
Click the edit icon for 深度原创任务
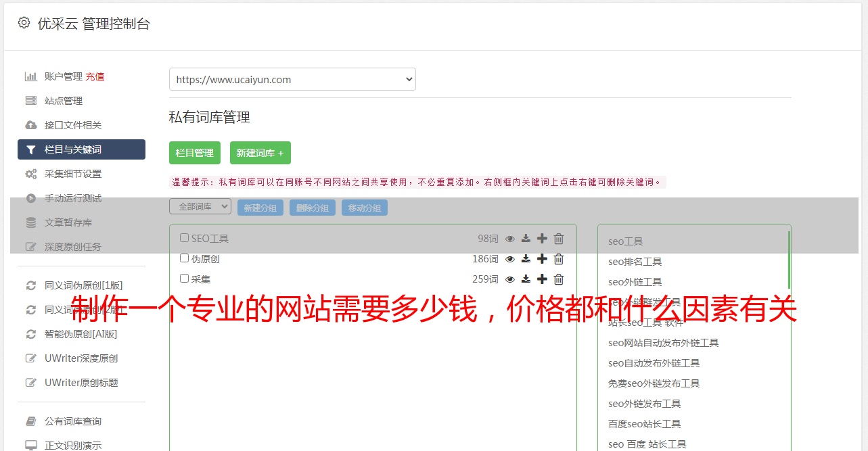coord(31,247)
